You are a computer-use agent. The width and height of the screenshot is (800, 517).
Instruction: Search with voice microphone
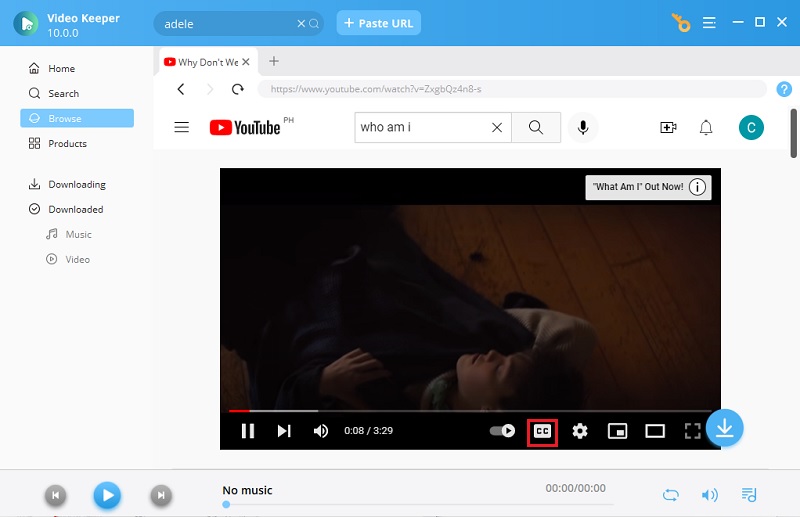(x=583, y=128)
